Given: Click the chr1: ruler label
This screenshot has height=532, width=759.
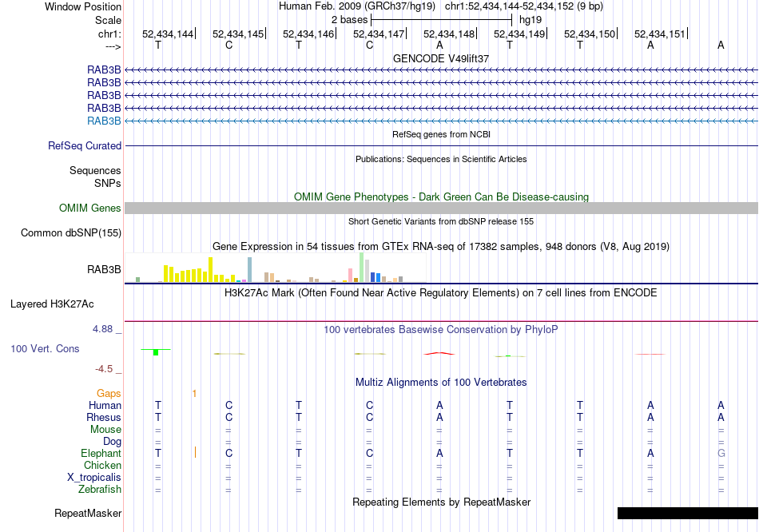Looking at the screenshot, I should 109,34.
